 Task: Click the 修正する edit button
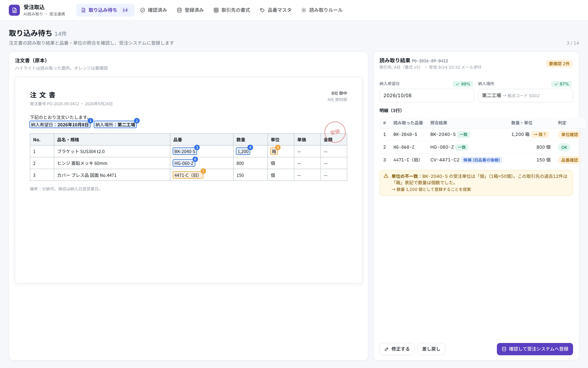[x=397, y=349]
